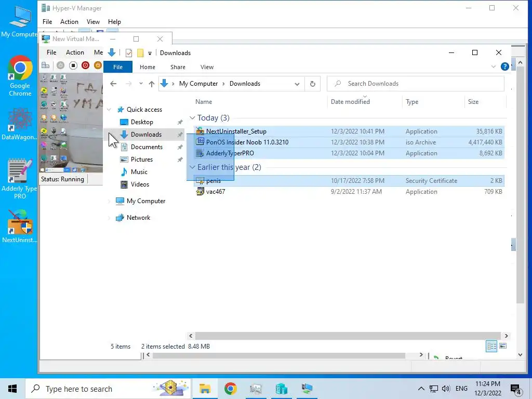The height and width of the screenshot is (399, 532).
Task: Switch to the Details view layout icon
Action: point(491,346)
